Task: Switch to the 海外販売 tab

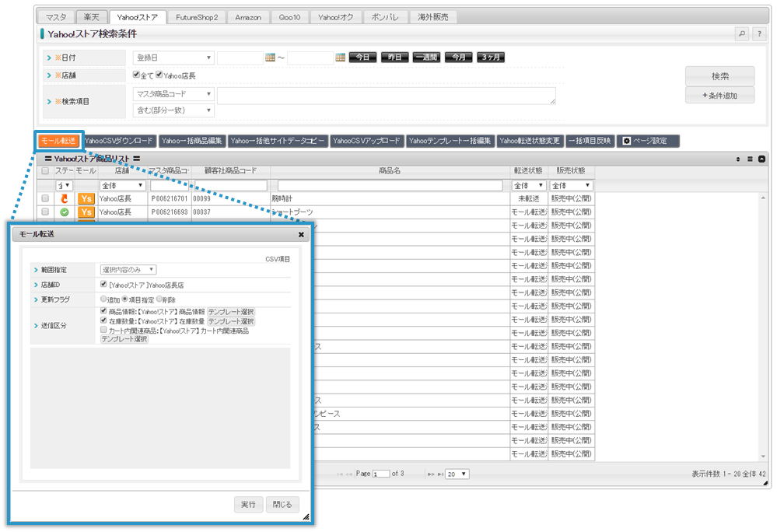Action: (433, 17)
